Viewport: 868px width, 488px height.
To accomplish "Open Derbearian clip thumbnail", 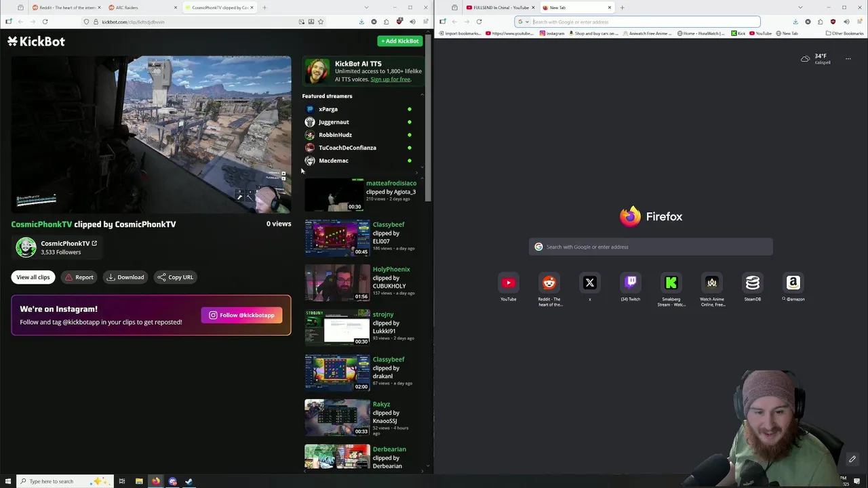I will (x=337, y=457).
